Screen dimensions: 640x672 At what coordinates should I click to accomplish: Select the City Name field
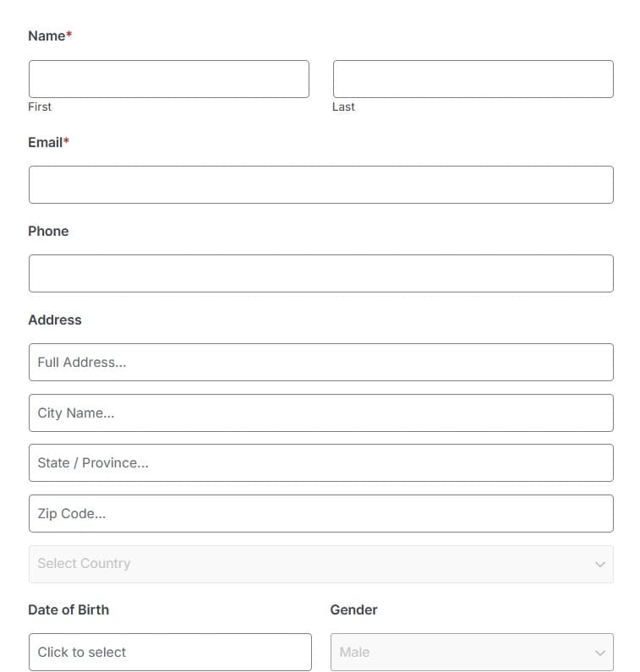(321, 412)
